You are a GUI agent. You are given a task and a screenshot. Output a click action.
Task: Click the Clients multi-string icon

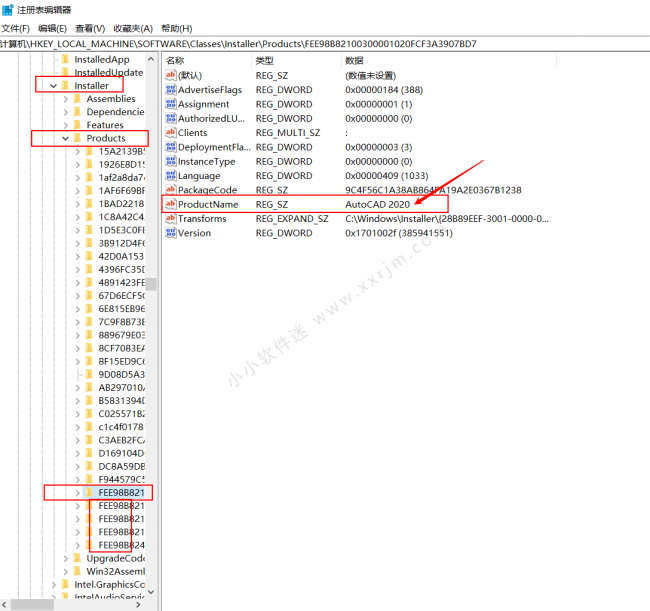pyautogui.click(x=170, y=133)
